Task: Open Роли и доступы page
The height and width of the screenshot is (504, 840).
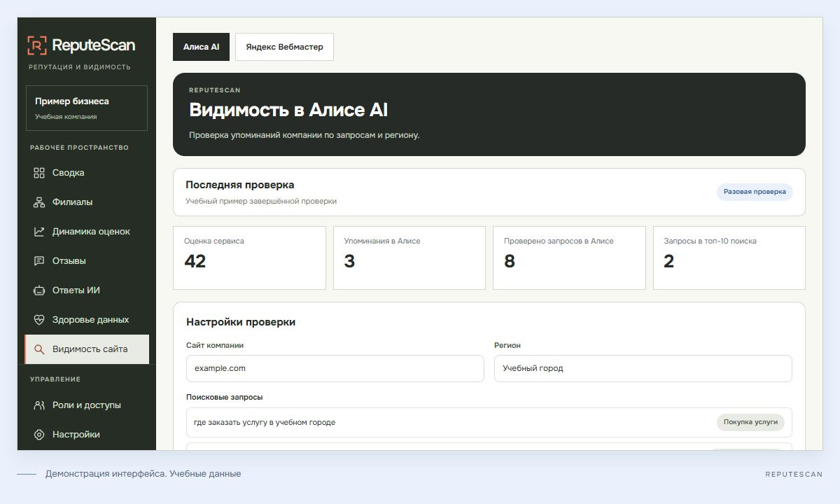Action: (x=87, y=405)
